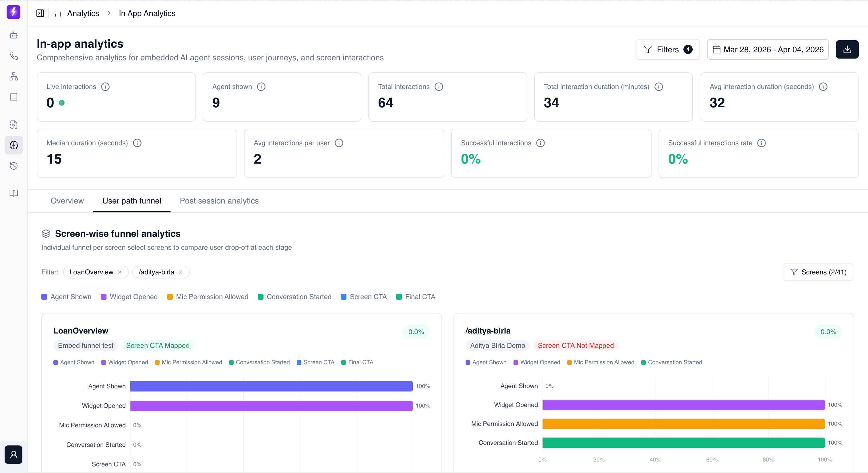The height and width of the screenshot is (473, 868).
Task: Open history from the sidebar clock icon
Action: point(13,166)
